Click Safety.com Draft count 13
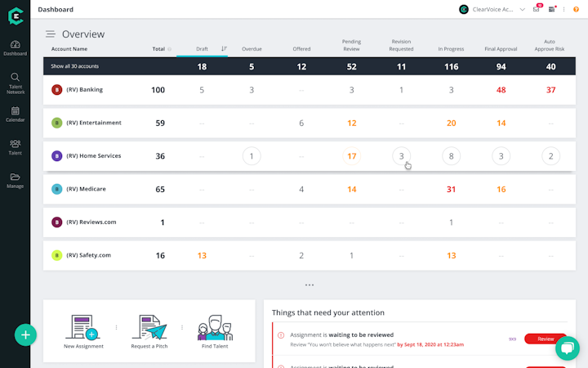This screenshot has width=588, height=368. [202, 255]
